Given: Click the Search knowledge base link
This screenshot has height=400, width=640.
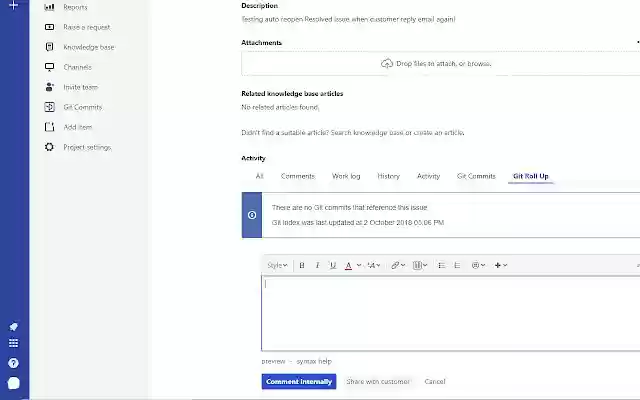Looking at the screenshot, I should tap(367, 133).
